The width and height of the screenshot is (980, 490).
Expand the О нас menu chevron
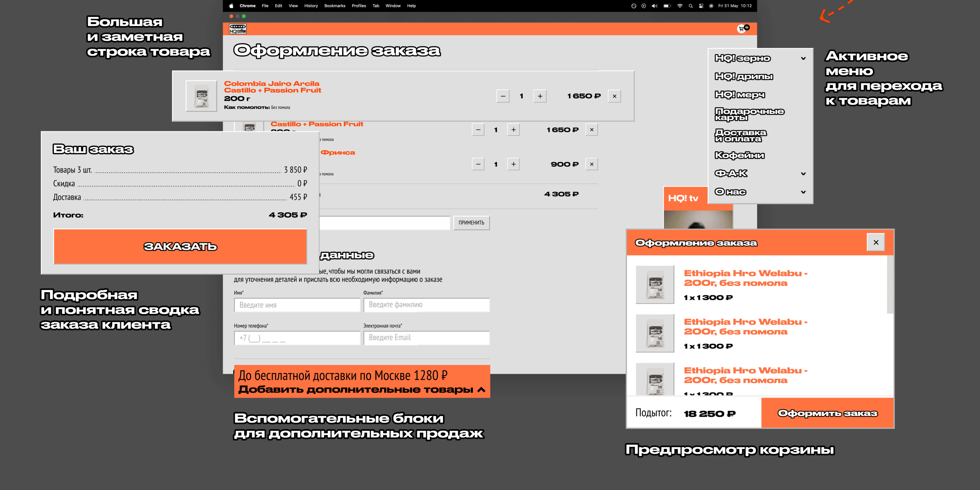point(803,192)
